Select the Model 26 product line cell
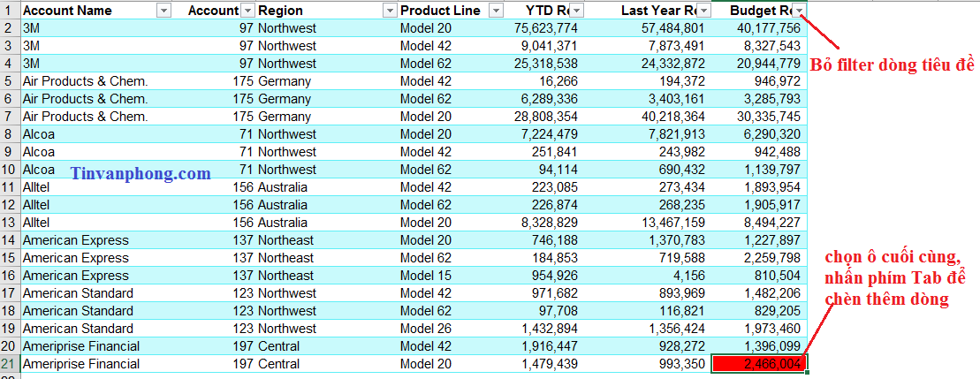The image size is (980, 379). (452, 329)
